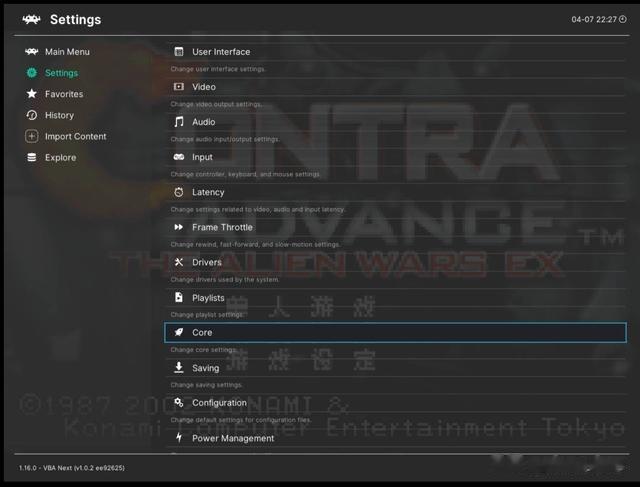Screen dimensions: 640x487
Task: Click the Favorites star icon
Action: tap(31, 94)
